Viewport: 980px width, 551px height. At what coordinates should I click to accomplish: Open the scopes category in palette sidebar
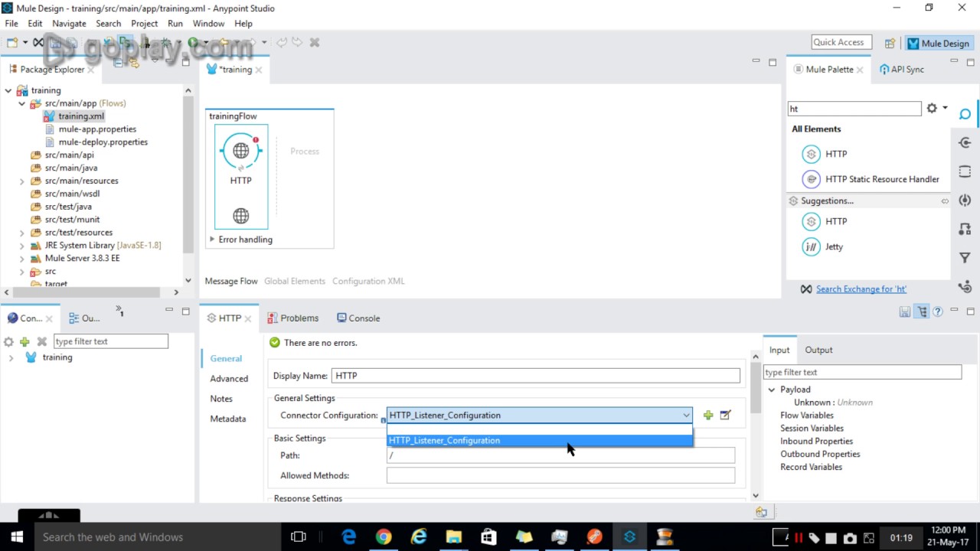pyautogui.click(x=965, y=171)
